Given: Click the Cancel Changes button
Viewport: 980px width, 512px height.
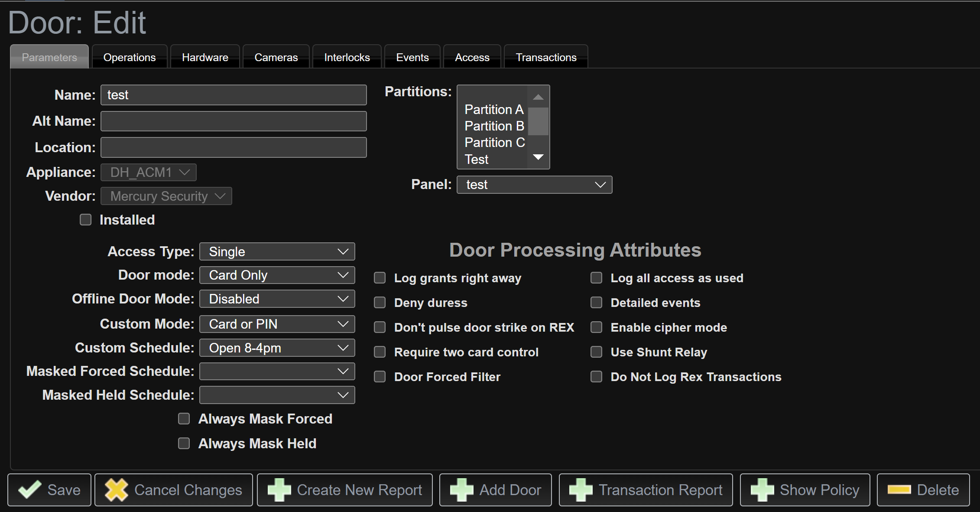Looking at the screenshot, I should pyautogui.click(x=173, y=490).
